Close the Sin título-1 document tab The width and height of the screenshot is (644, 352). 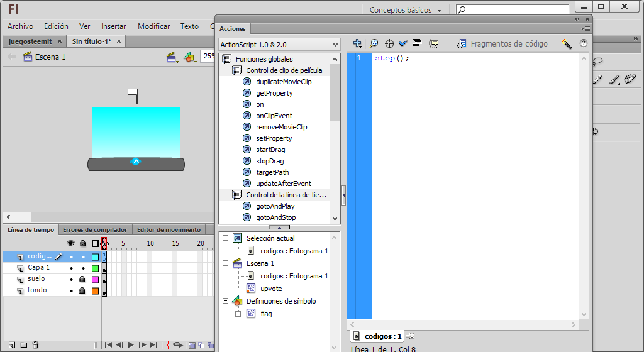coord(119,41)
